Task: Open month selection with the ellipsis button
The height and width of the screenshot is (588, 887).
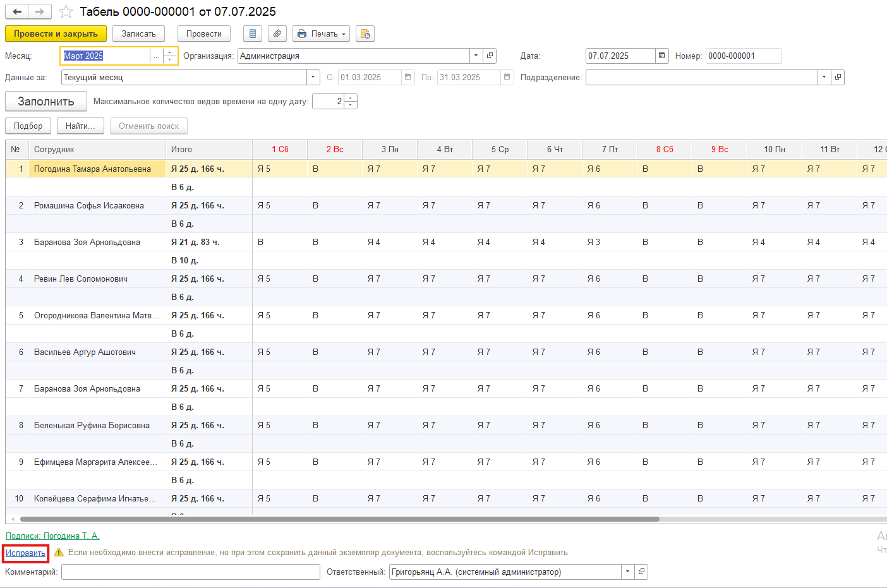Action: point(156,56)
